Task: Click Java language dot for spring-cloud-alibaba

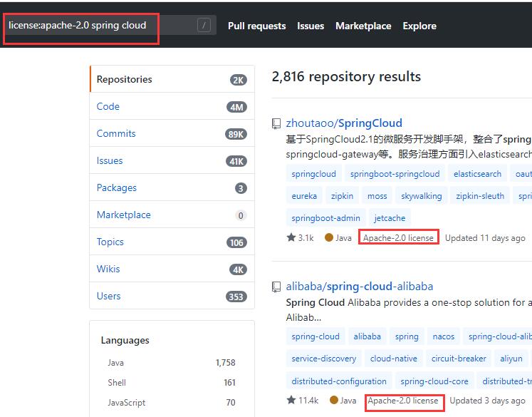Action: (x=334, y=400)
